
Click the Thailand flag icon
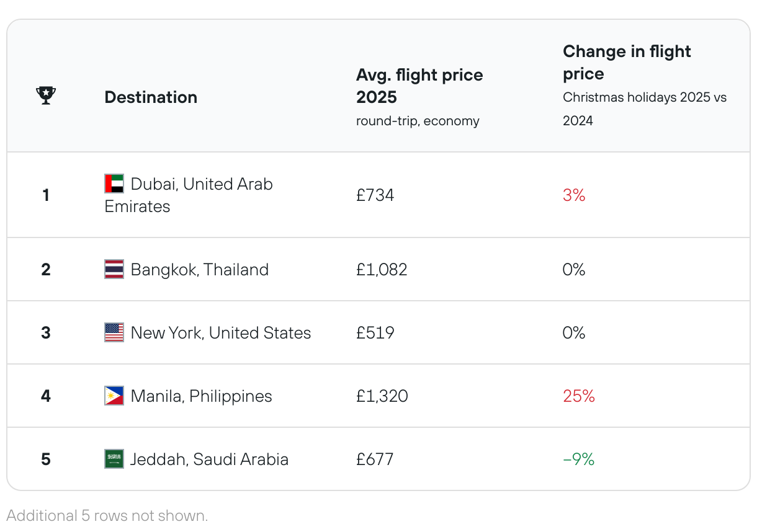[x=114, y=269]
